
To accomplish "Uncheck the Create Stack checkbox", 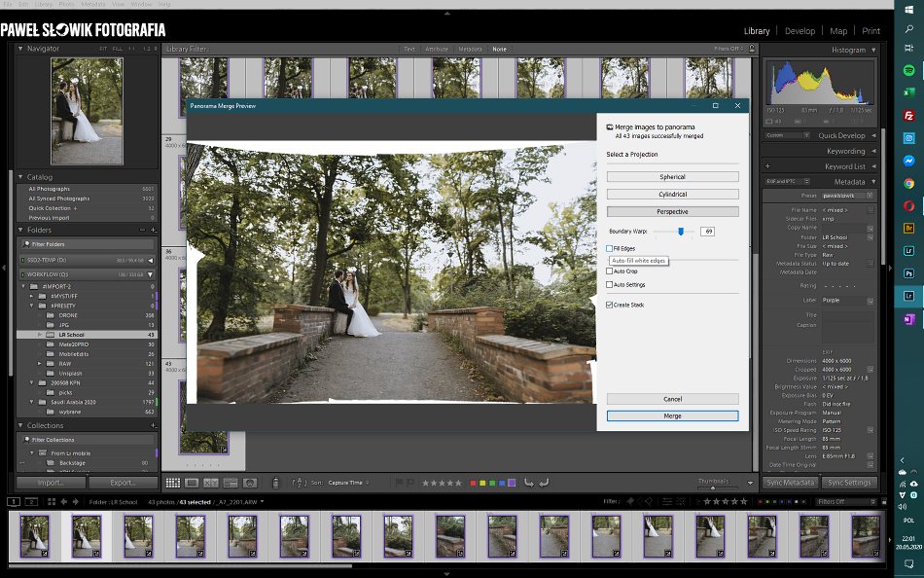I will (x=609, y=305).
